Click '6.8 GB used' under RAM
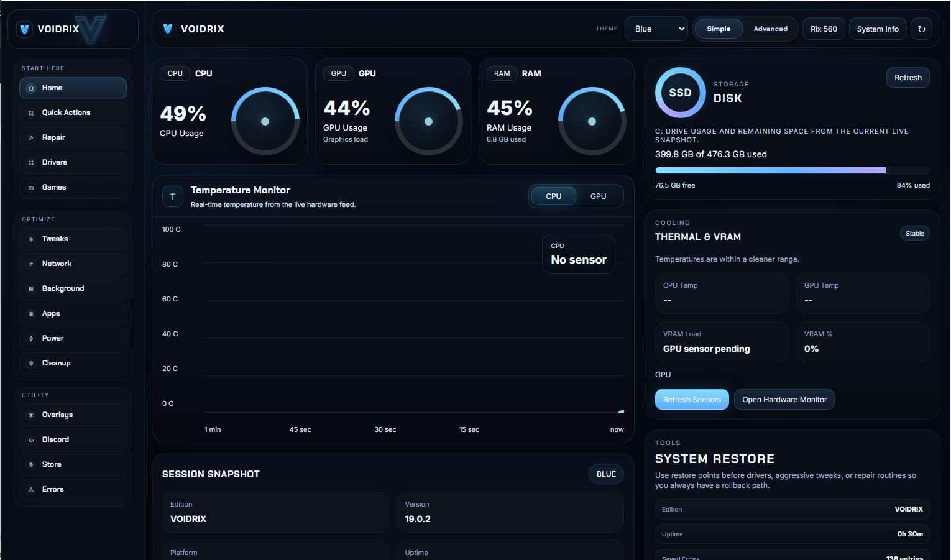Screen dimensions: 951x560 pos(506,140)
